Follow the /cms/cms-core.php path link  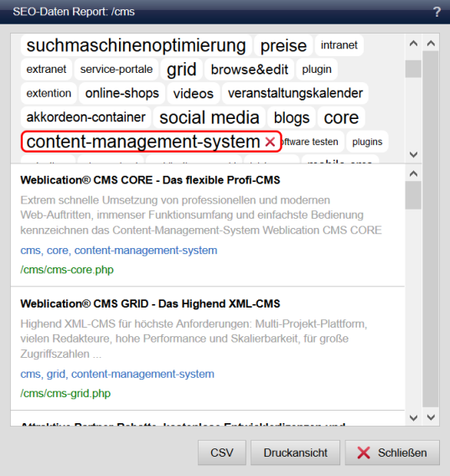pos(67,270)
